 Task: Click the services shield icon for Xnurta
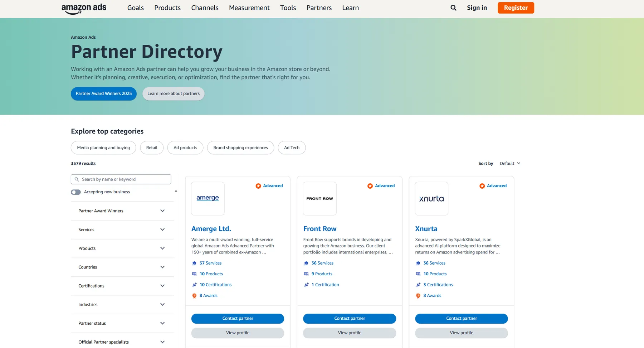[x=418, y=263]
